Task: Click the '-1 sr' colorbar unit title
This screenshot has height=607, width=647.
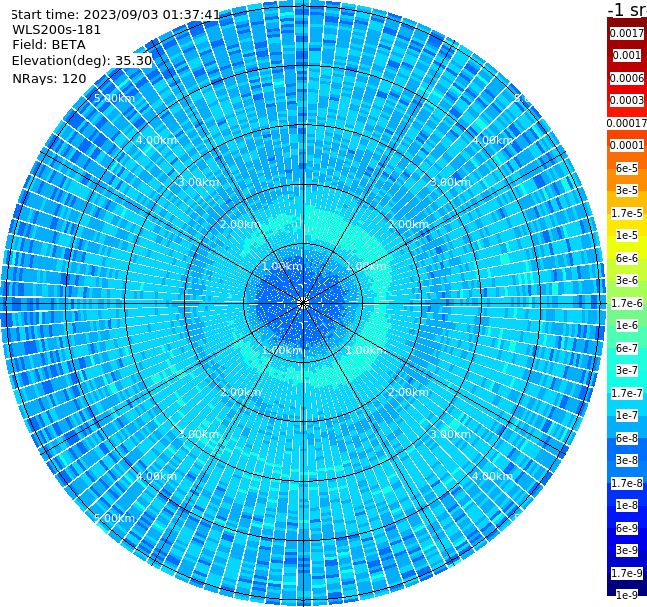Action: [627, 9]
